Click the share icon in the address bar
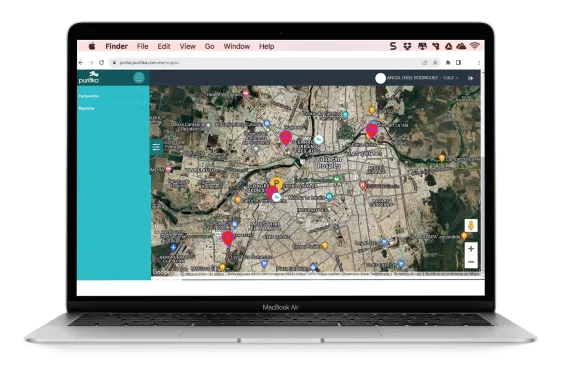This screenshot has height=368, width=561. 425,63
